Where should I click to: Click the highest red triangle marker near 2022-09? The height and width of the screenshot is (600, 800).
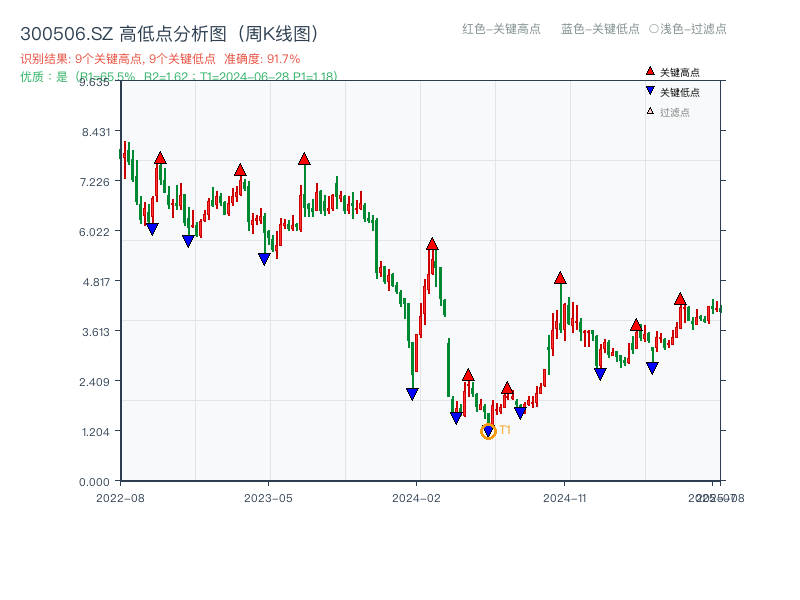tap(160, 157)
